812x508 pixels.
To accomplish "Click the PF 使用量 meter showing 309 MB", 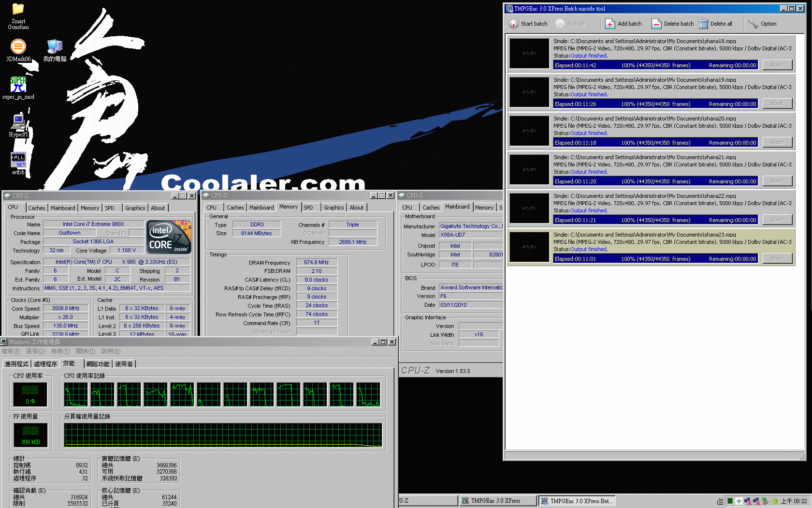I will tap(30, 435).
